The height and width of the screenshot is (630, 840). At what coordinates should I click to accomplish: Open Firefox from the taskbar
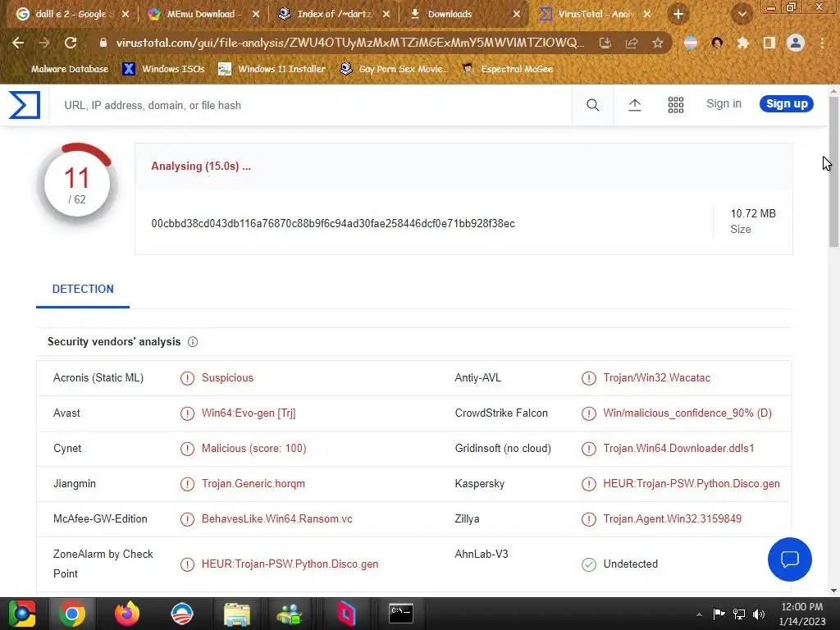click(x=127, y=614)
